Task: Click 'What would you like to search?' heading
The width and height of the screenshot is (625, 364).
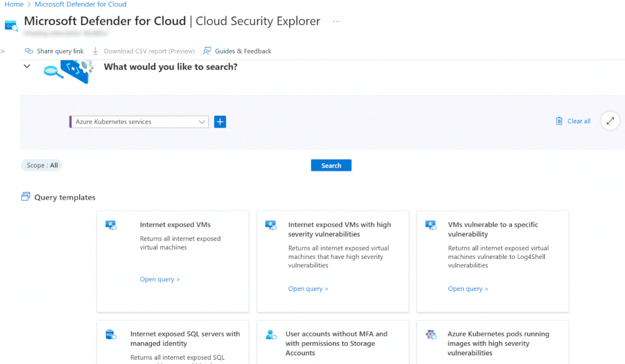Action: click(x=171, y=66)
